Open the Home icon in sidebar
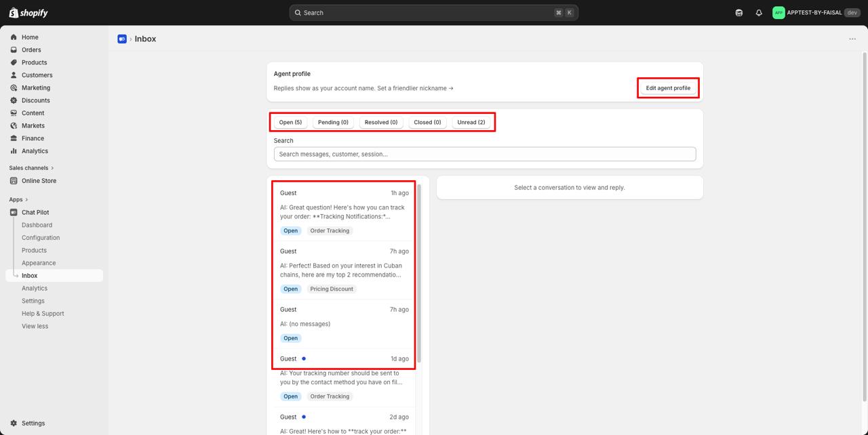Viewport: 868px width, 435px height. coord(14,37)
